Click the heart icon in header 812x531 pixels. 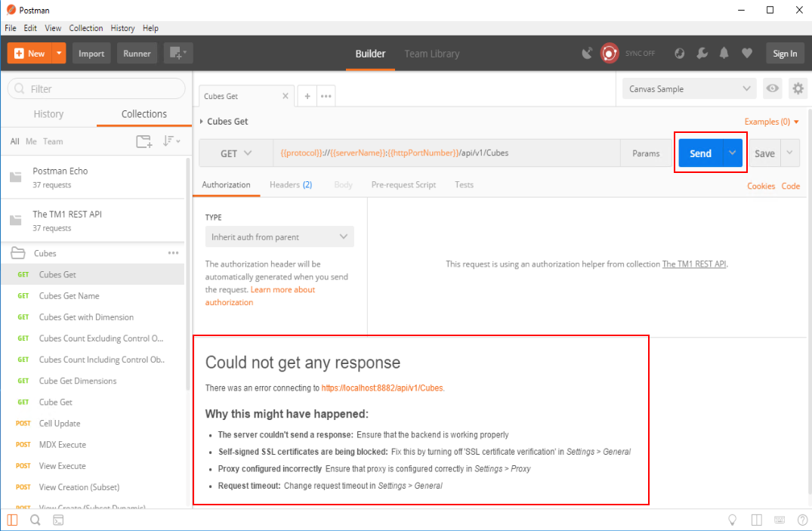click(747, 54)
